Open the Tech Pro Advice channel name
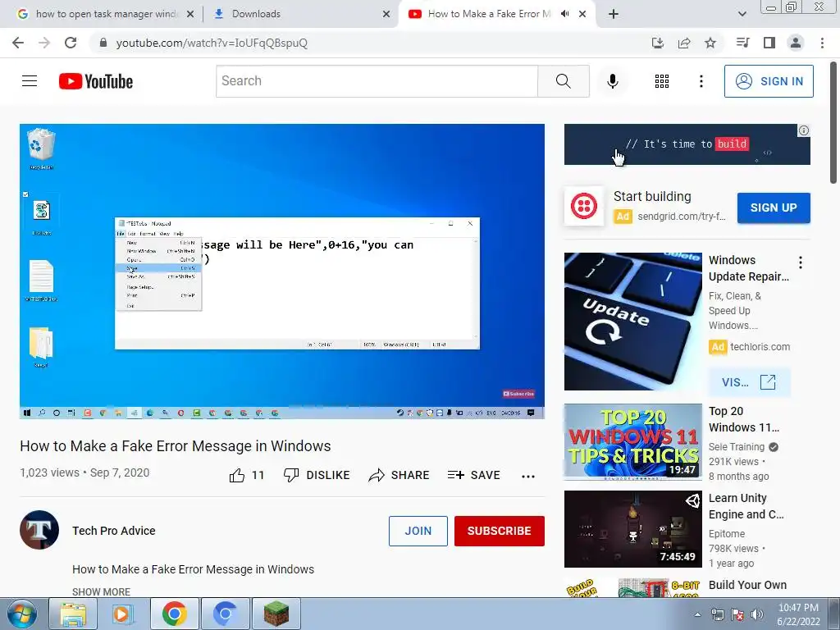 [113, 531]
